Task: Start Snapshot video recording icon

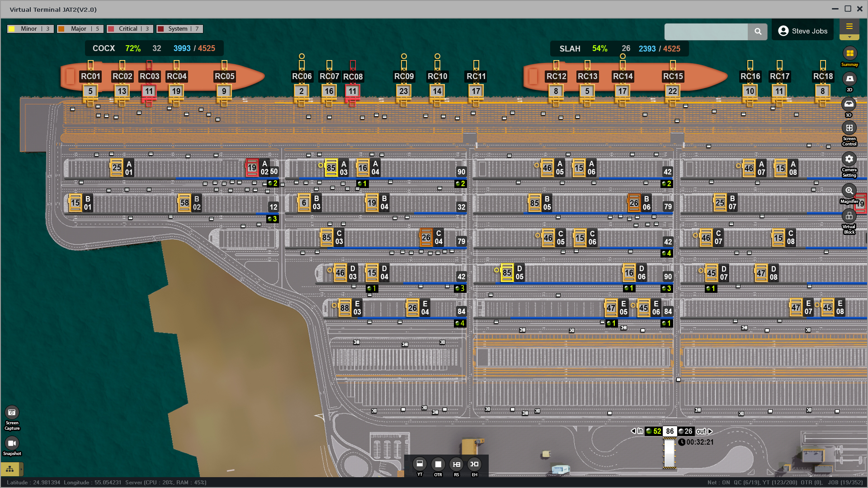Action: point(12,443)
